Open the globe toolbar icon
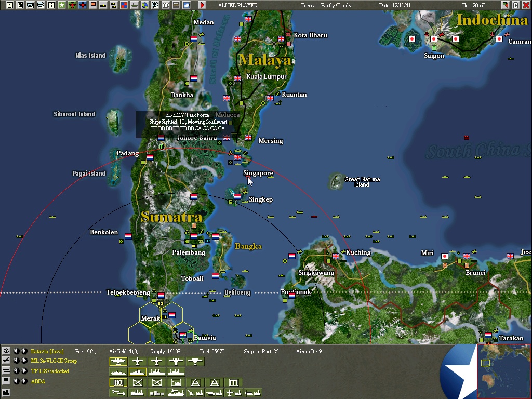Image resolution: width=532 pixels, height=399 pixels. click(x=145, y=5)
